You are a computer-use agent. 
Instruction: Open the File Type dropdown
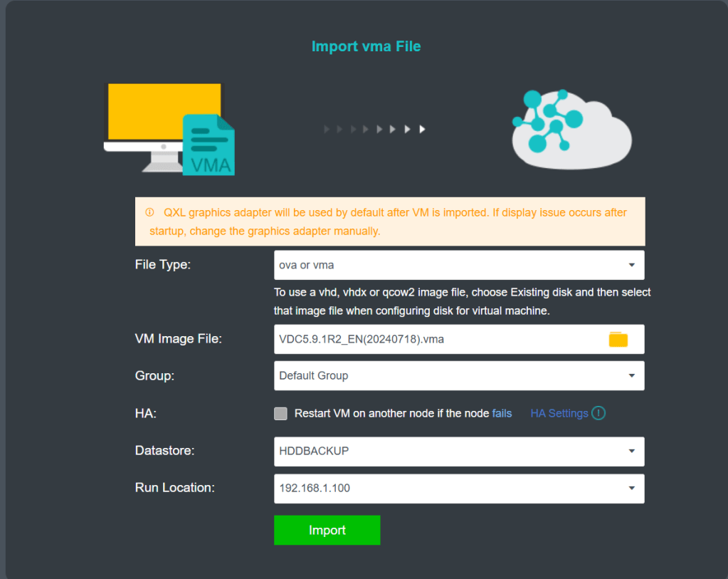tap(459, 265)
